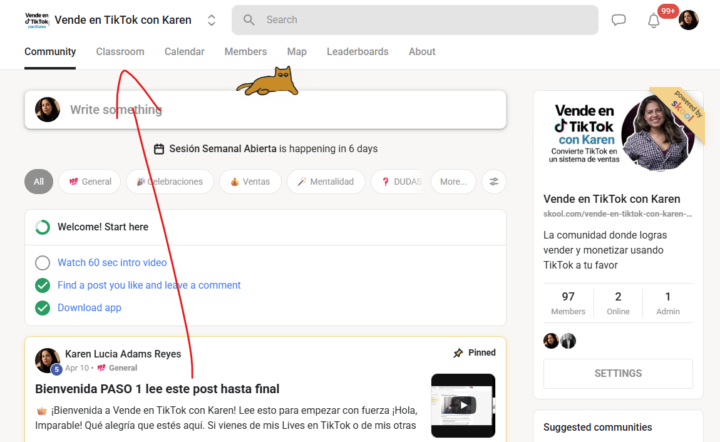Screen dimensions: 720x442
Task: Toggle the Download app checkmark
Action: 43,308
